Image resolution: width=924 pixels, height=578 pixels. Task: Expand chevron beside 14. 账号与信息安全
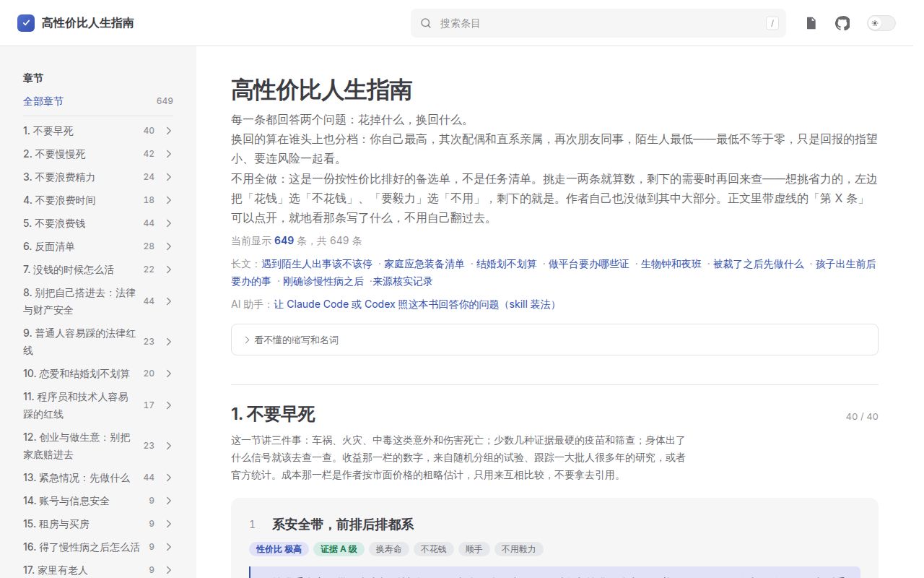(x=168, y=501)
